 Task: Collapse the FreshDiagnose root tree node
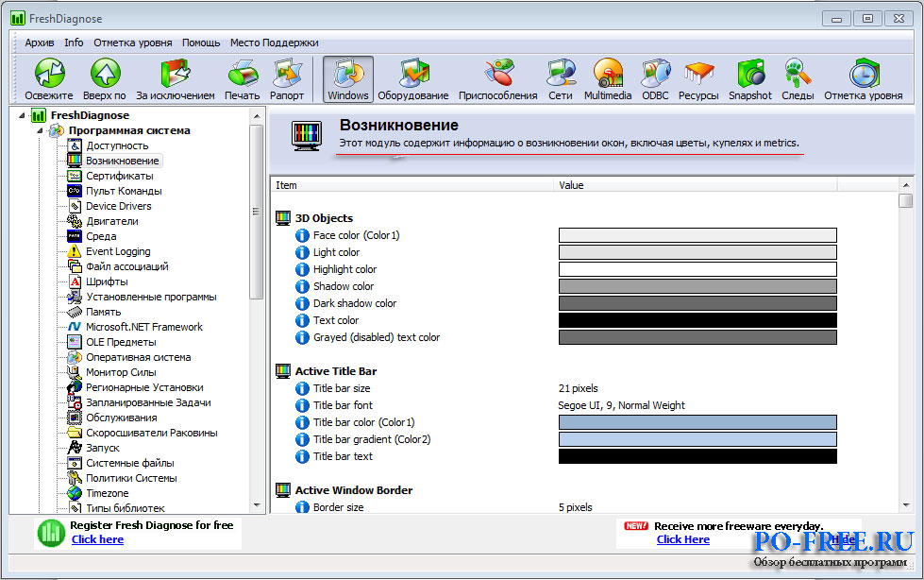tap(22, 115)
